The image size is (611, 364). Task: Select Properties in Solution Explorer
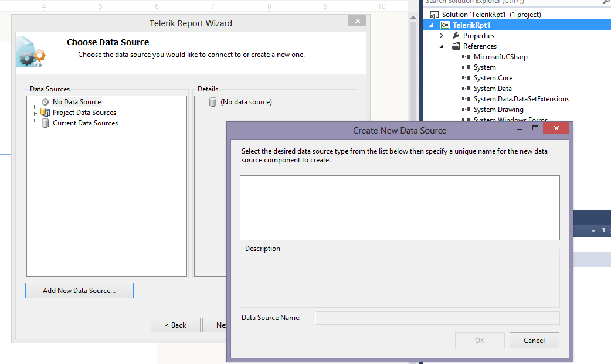[478, 36]
